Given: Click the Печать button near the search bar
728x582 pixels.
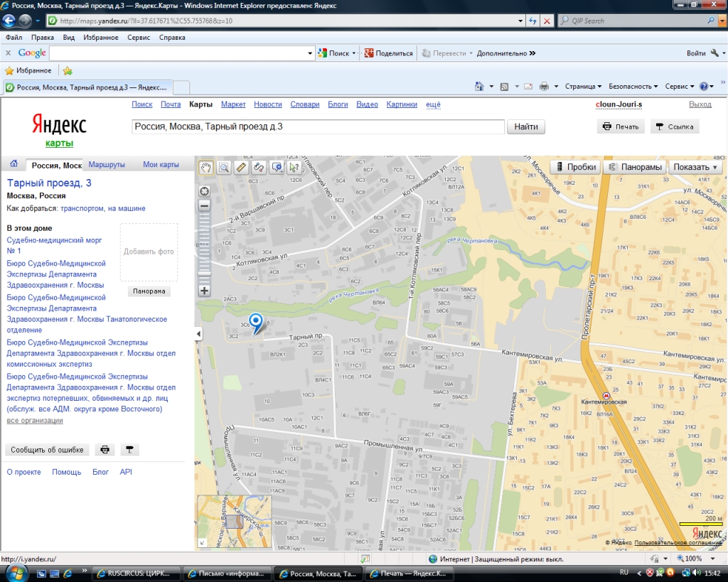Looking at the screenshot, I should coord(621,126).
